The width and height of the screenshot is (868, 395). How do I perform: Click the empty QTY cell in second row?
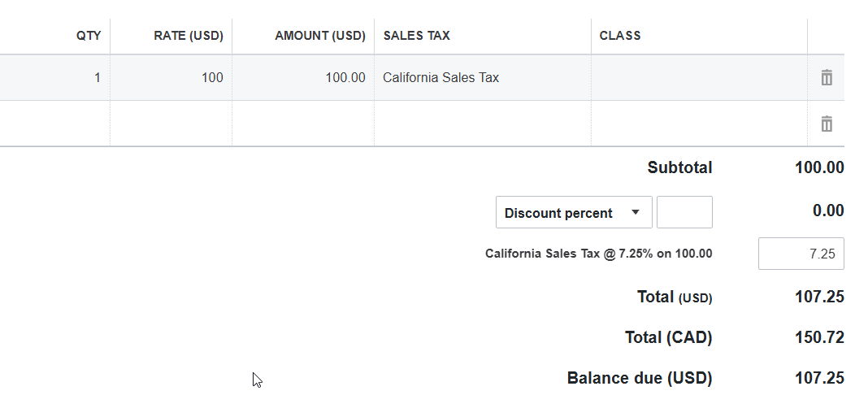click(x=54, y=124)
